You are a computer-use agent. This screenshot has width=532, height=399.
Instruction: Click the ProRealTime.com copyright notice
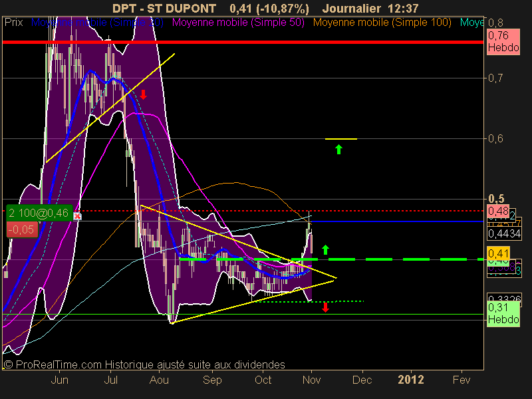(144, 364)
